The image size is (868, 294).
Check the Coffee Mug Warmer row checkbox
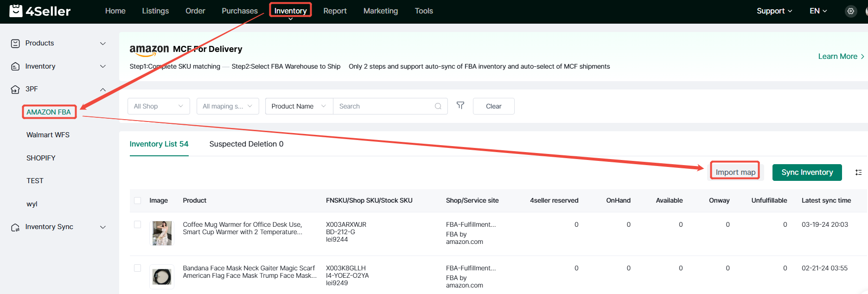pyautogui.click(x=137, y=225)
